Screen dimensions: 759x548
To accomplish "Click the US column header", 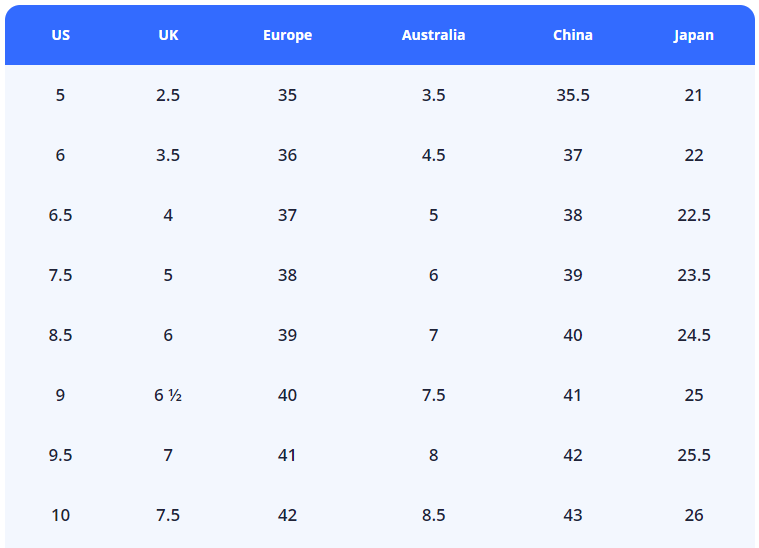I will coord(61,35).
